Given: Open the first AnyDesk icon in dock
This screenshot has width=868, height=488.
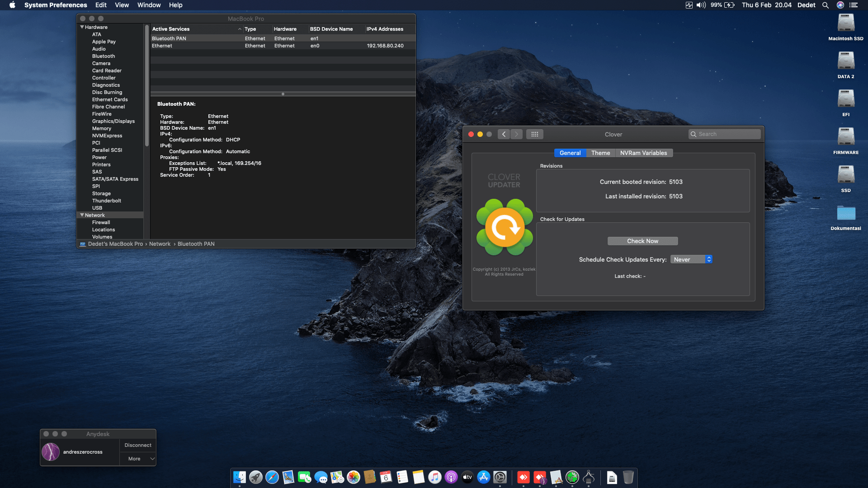Looking at the screenshot, I should (x=524, y=477).
